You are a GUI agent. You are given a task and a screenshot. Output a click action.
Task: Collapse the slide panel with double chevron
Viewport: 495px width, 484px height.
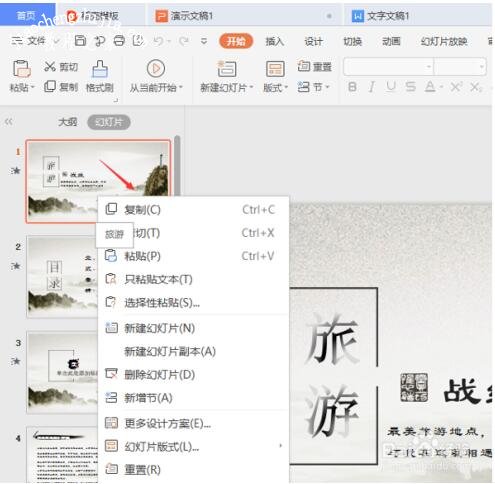coord(9,122)
